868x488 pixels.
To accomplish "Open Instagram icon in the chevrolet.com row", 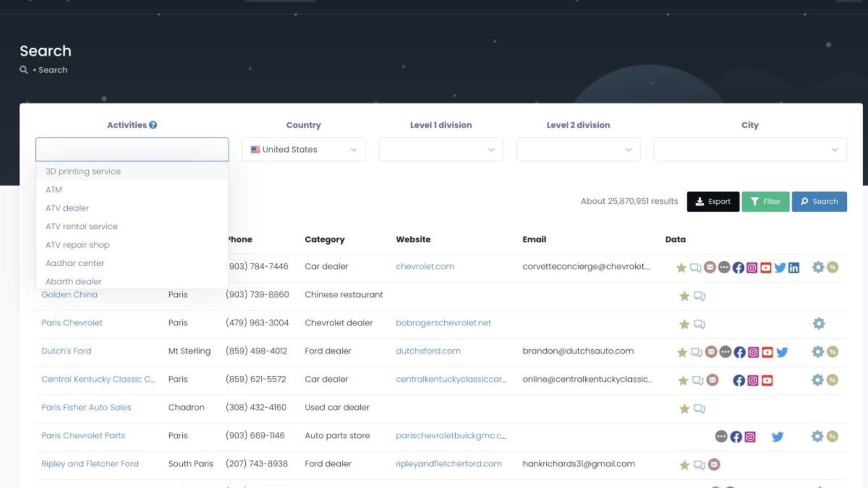I will coord(752,267).
